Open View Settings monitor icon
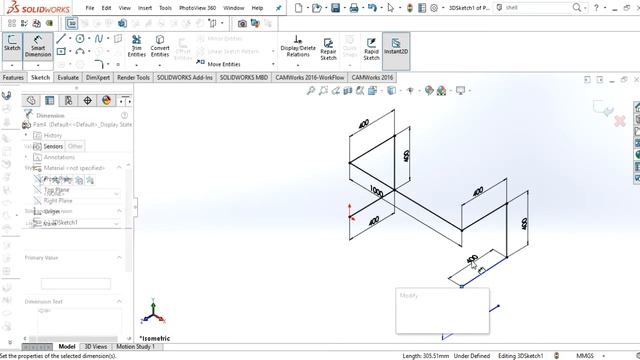 coord(460,91)
